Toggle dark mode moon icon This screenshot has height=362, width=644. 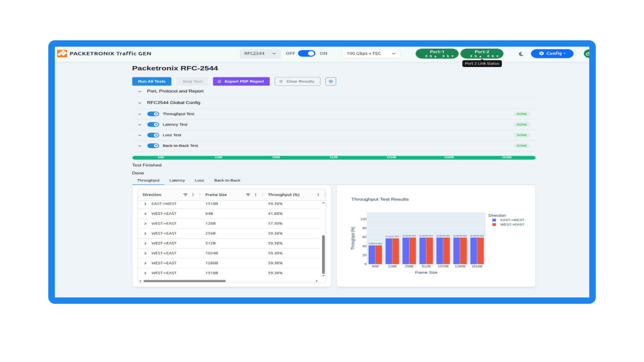[521, 54]
